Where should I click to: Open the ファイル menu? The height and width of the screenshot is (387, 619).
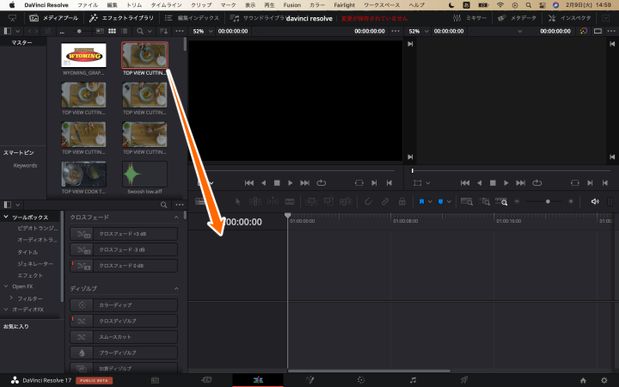(x=88, y=5)
